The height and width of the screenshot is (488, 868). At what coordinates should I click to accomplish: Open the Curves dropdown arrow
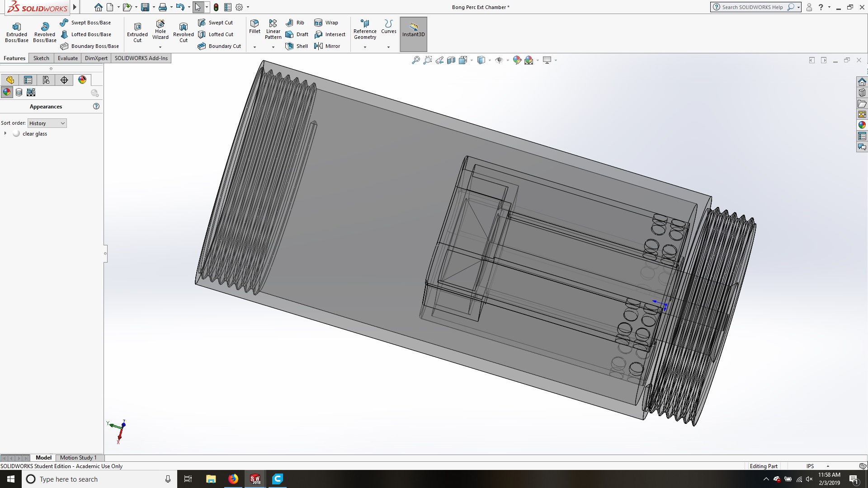click(388, 47)
